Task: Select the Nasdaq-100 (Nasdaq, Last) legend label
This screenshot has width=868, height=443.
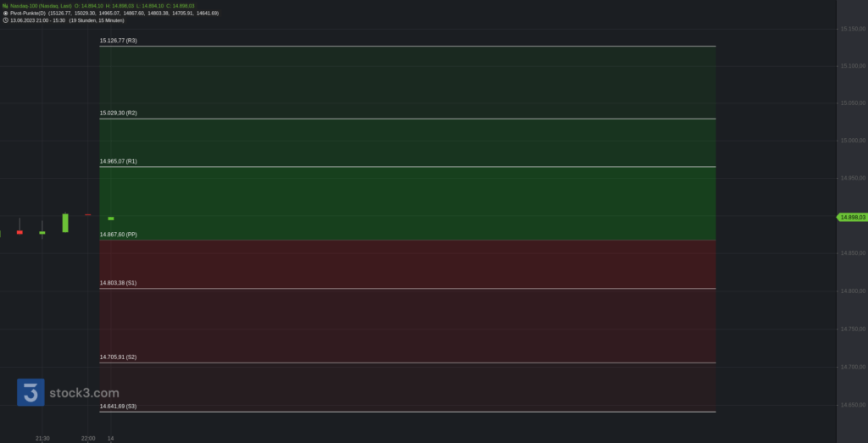Action: pyautogui.click(x=41, y=5)
